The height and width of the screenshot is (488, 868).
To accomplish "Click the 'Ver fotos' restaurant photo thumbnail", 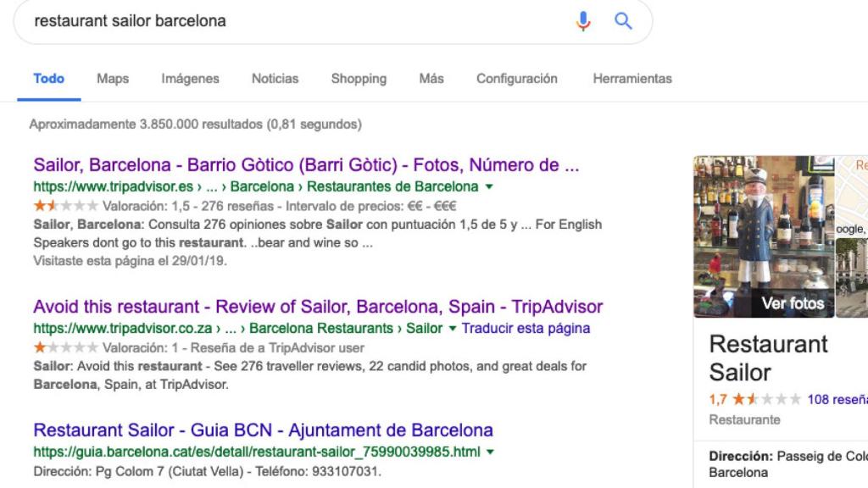I will click(764, 236).
